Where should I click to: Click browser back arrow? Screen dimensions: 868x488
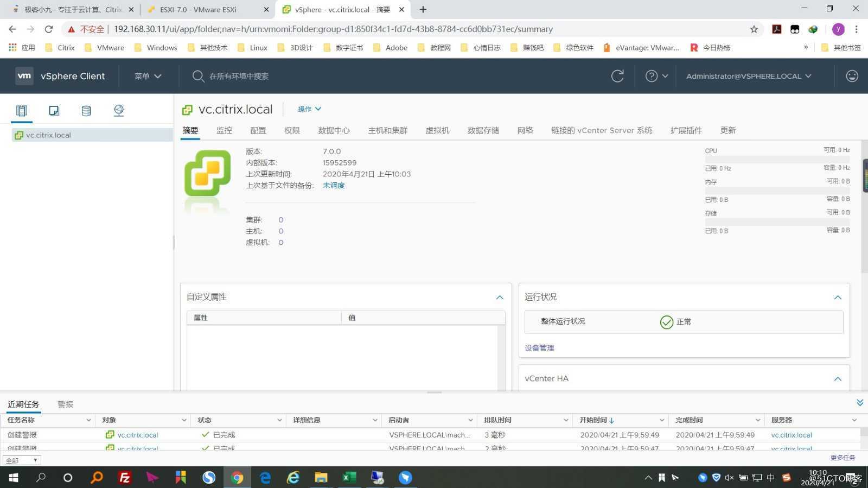[12, 29]
